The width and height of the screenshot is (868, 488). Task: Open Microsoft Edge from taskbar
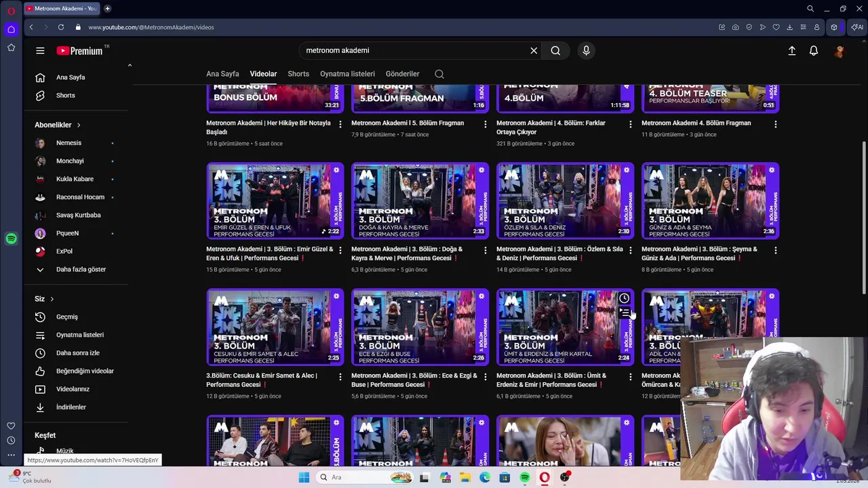click(x=485, y=477)
